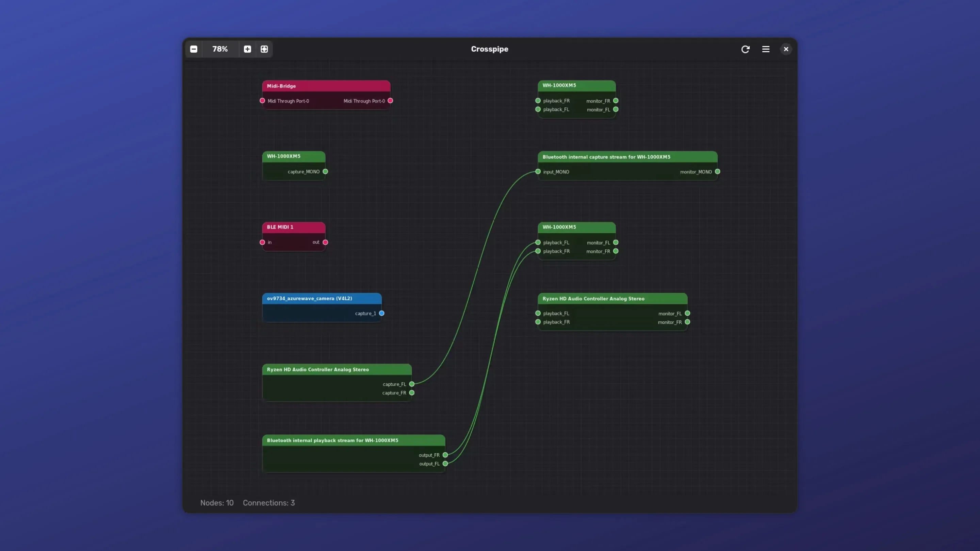This screenshot has width=980, height=551.
Task: Click the fit-graph-to-view icon
Action: coord(264,49)
